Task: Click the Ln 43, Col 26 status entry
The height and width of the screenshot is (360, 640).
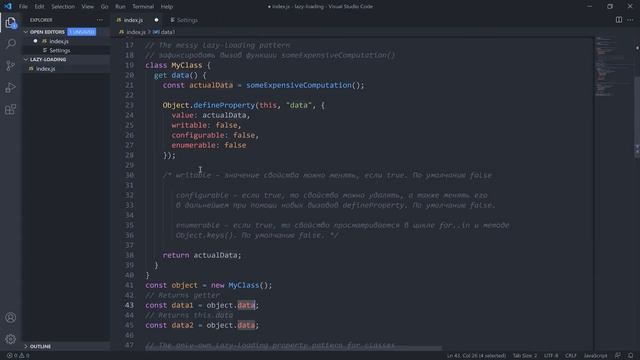Action: pyautogui.click(x=476, y=356)
